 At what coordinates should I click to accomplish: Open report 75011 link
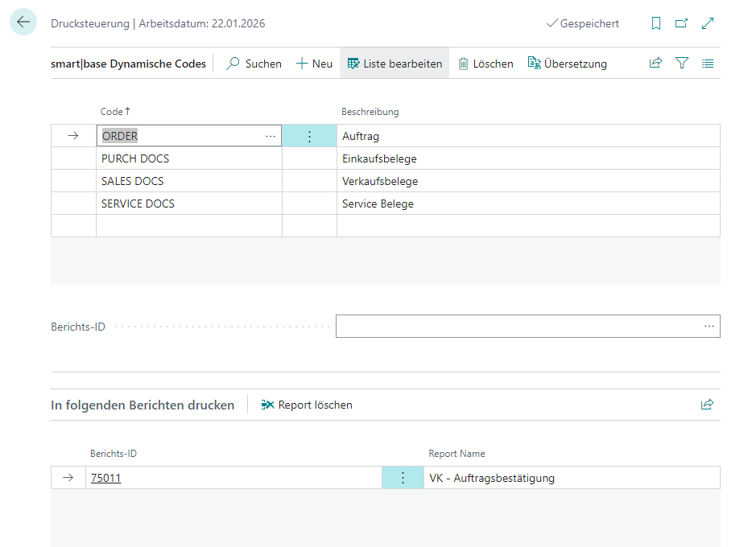click(106, 478)
